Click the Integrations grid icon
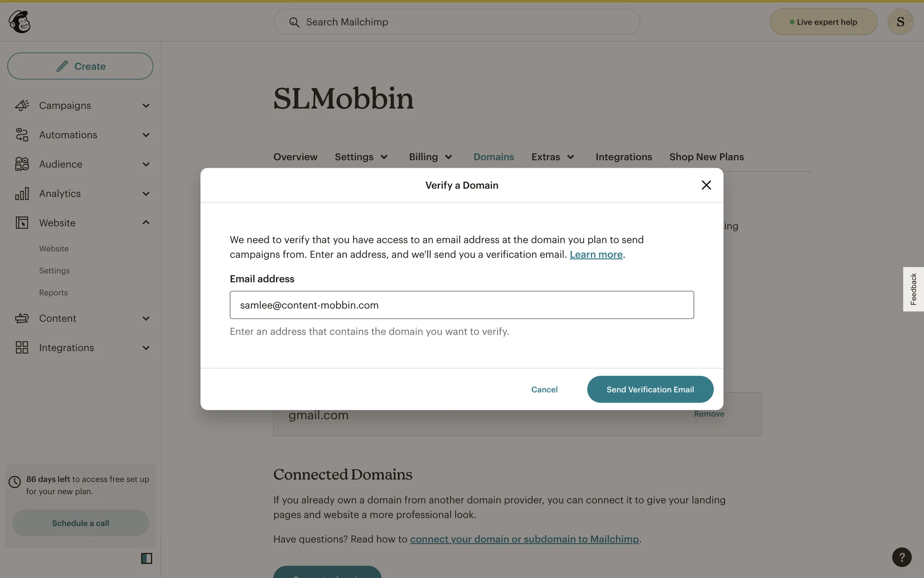This screenshot has height=578, width=924. [22, 348]
